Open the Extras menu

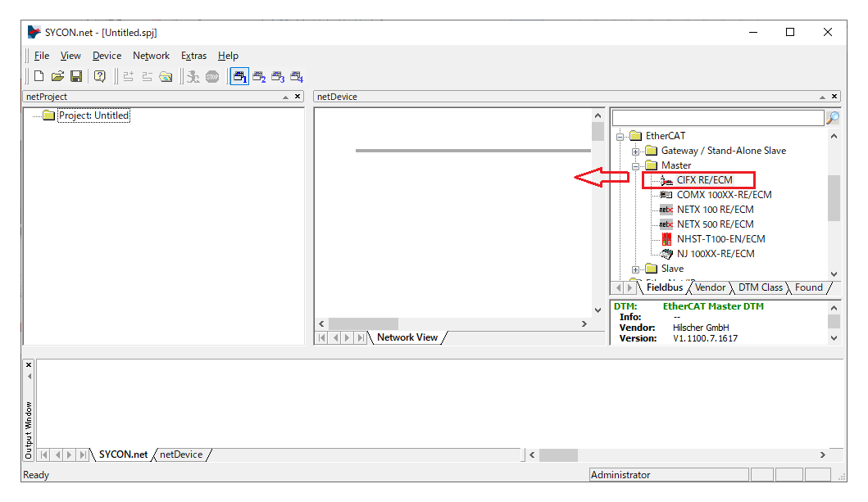click(193, 56)
